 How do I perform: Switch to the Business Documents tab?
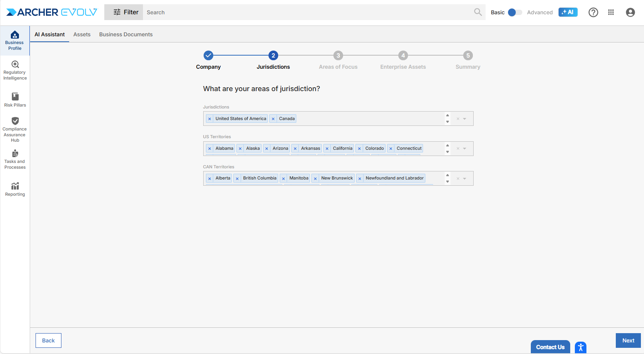(x=126, y=34)
